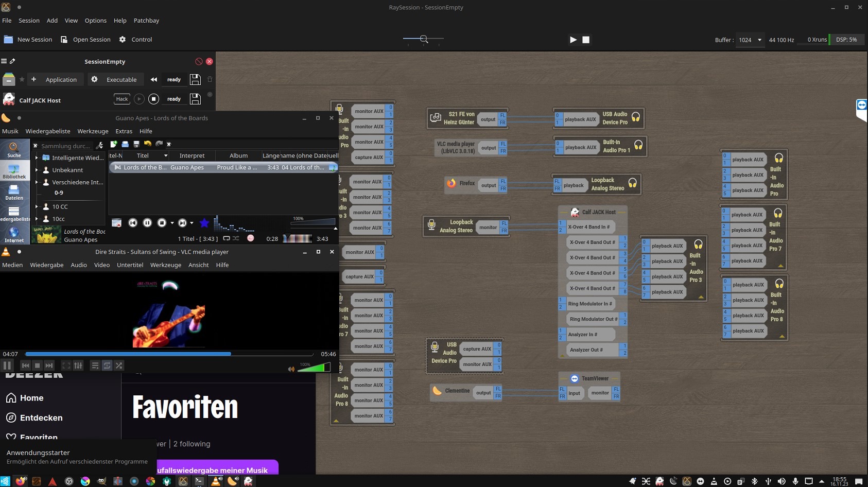This screenshot has height=487, width=868.
Task: Expand the 10cc artist tree item
Action: 37,219
